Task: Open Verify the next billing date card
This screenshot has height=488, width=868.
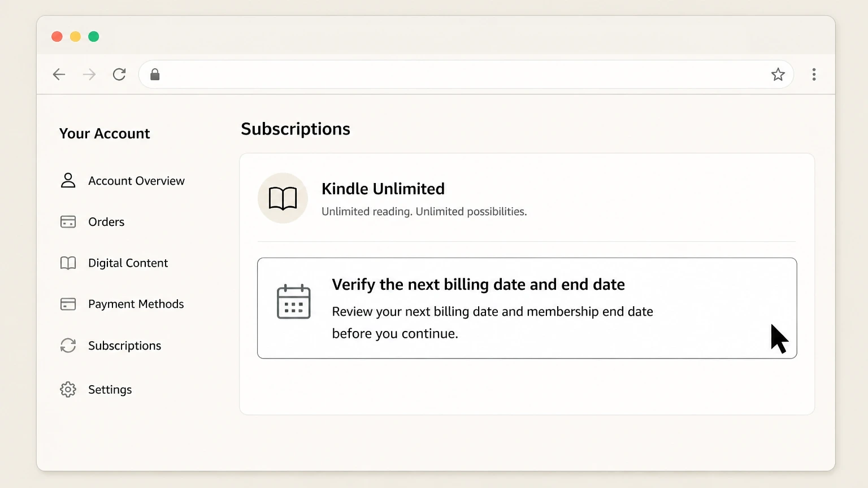Action: tap(527, 308)
